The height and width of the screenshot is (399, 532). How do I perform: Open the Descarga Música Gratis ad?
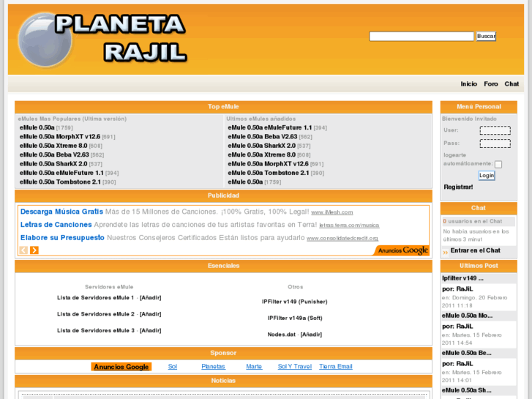61,212
